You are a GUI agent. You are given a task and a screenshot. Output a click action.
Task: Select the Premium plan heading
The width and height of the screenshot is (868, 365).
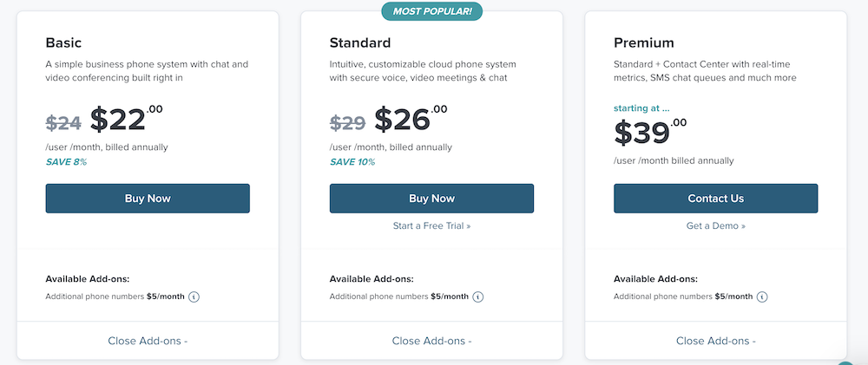(644, 42)
